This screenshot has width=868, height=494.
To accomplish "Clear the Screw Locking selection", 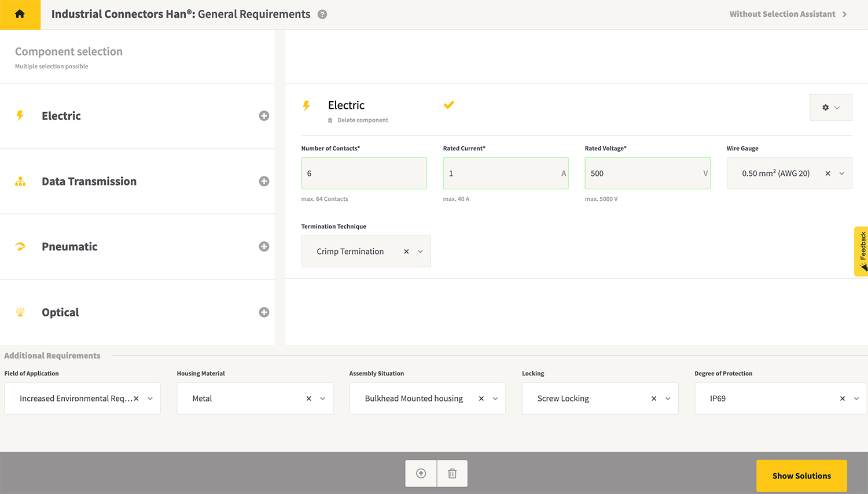I will tap(654, 399).
